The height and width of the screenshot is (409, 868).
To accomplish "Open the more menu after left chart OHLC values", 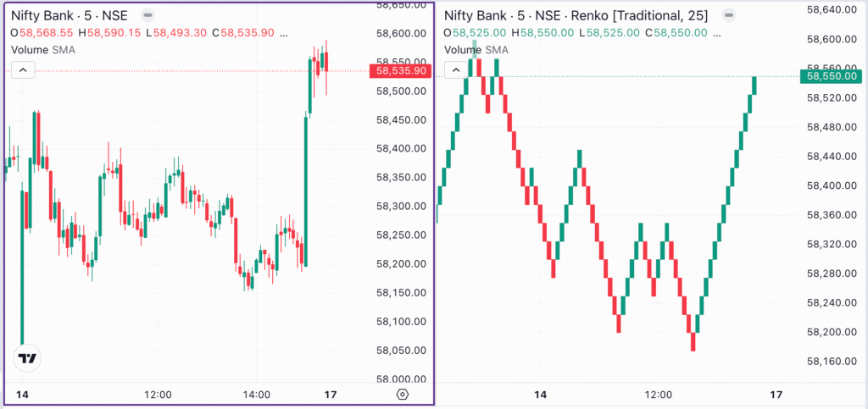I will point(283,32).
